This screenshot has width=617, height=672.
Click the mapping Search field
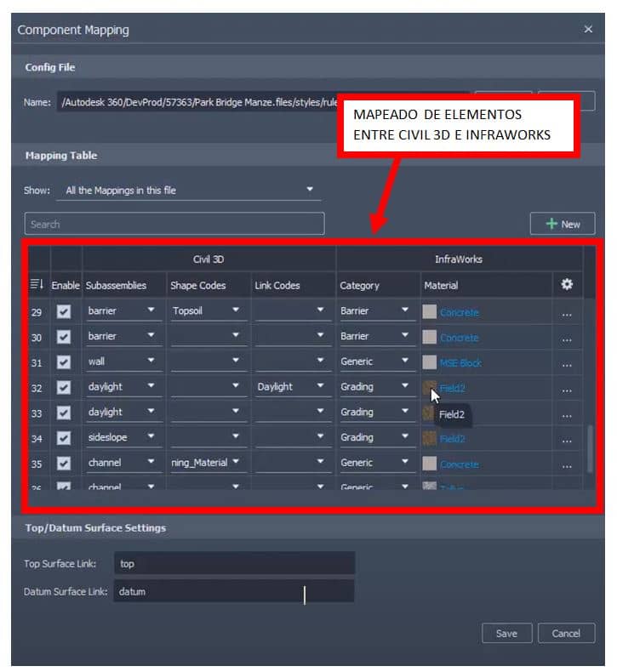click(174, 224)
